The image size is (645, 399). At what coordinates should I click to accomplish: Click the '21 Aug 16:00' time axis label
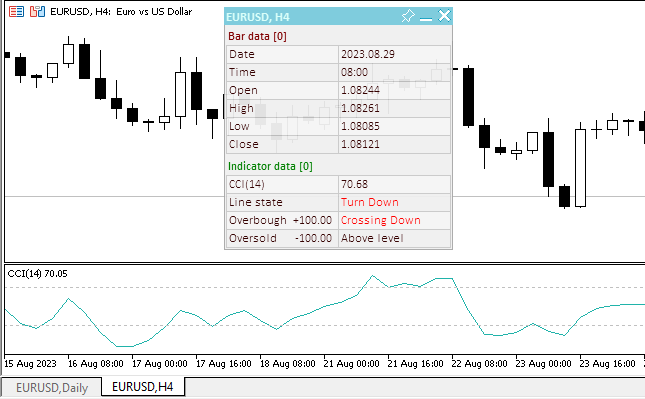pyautogui.click(x=415, y=364)
